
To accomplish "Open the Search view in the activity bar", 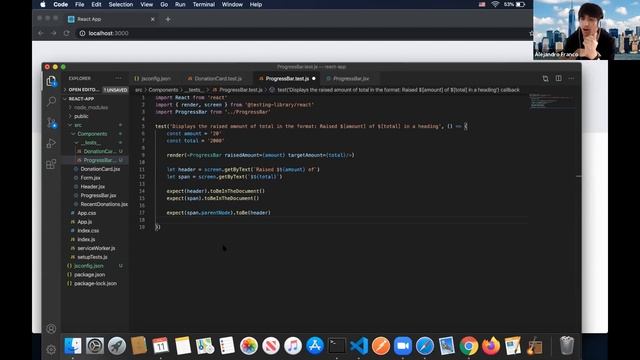I will coord(51,101).
